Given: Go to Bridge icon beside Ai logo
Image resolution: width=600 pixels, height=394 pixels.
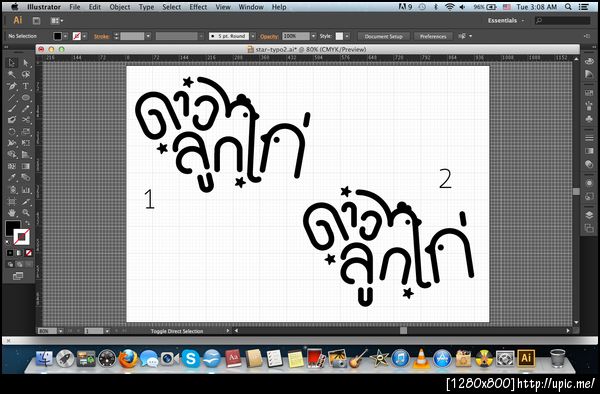Looking at the screenshot, I should click(36, 21).
